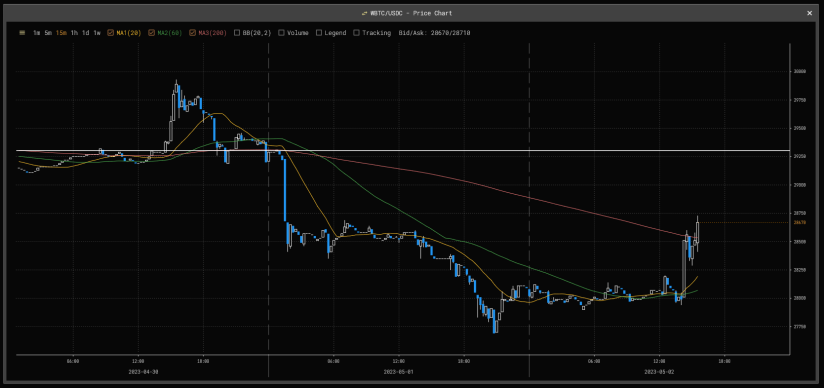824x388 pixels.
Task: Click the 30000 price axis label
Action: tap(800, 71)
